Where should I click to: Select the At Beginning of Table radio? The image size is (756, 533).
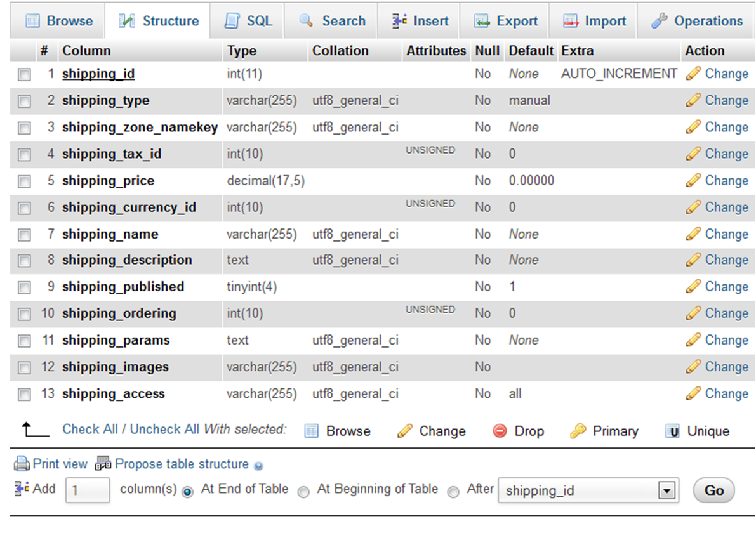304,492
